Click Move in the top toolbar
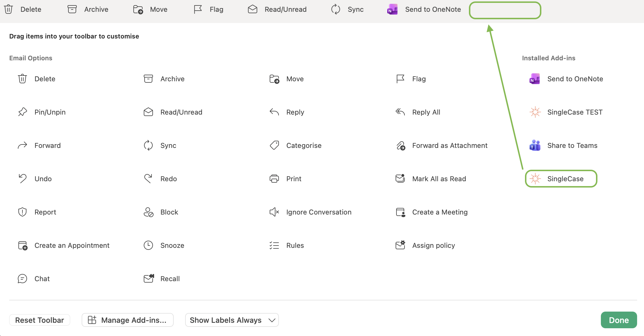Image resolution: width=644 pixels, height=336 pixels. 150,9
